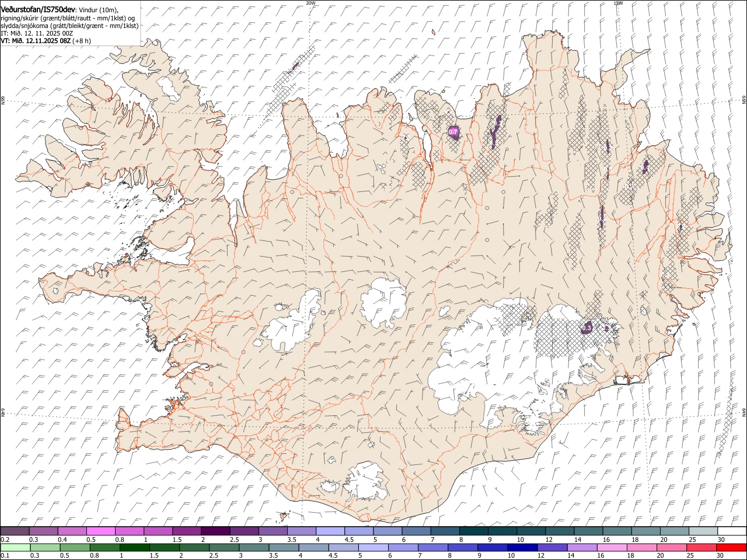Click the '0.2' label in the top legend row

pyautogui.click(x=4, y=539)
